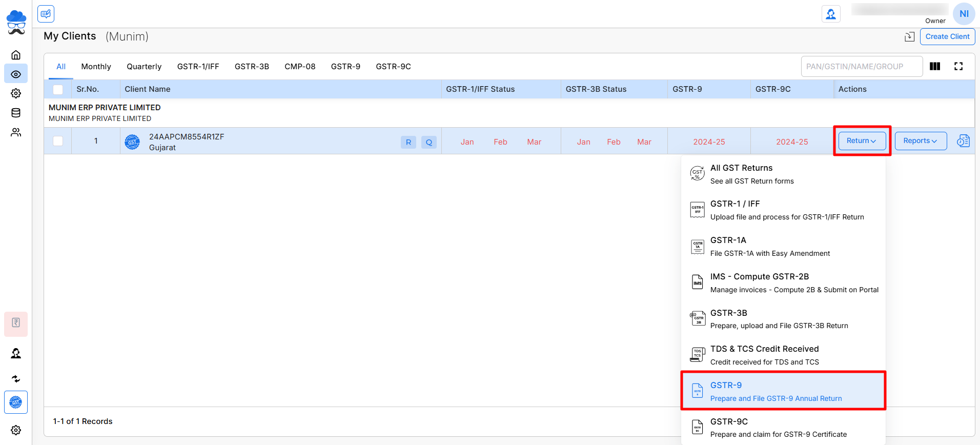Switch to the Quarterly tab
The image size is (980, 445).
(x=144, y=67)
